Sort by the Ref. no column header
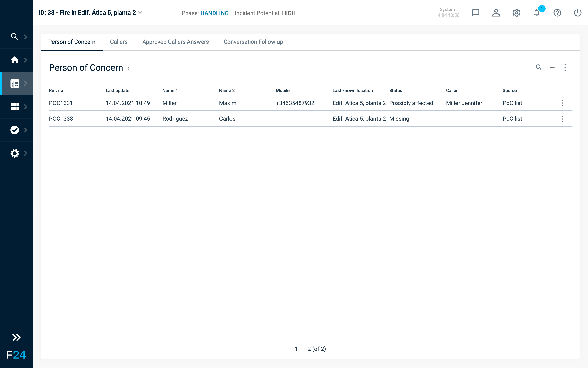 (56, 91)
